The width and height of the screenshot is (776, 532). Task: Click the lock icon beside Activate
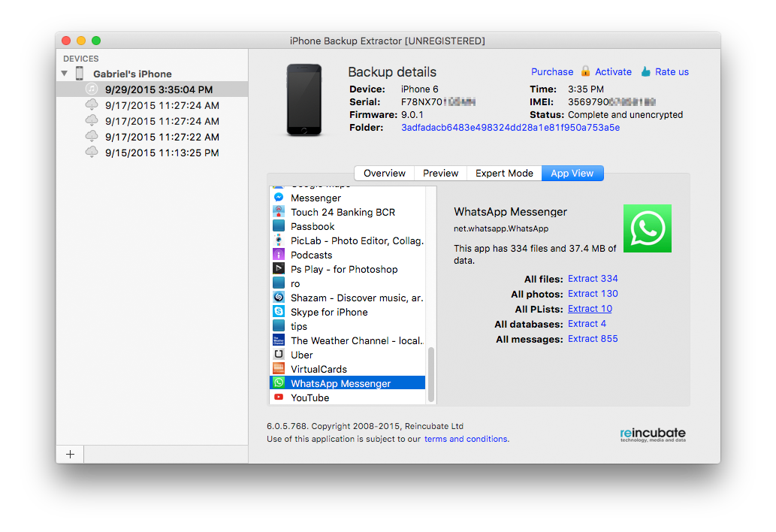[585, 71]
